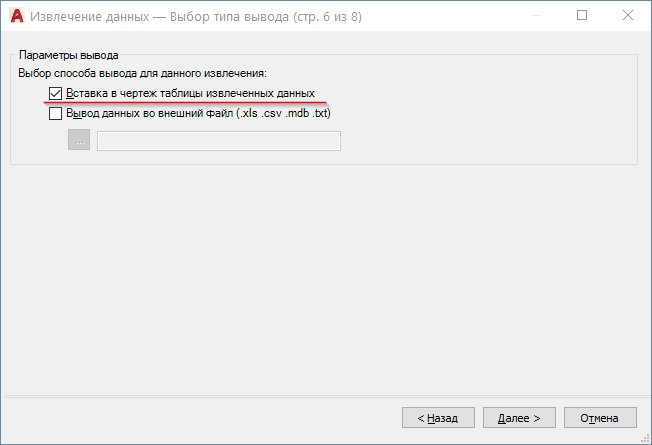Go back with the Назад button
The image size is (652, 445).
coord(438,418)
